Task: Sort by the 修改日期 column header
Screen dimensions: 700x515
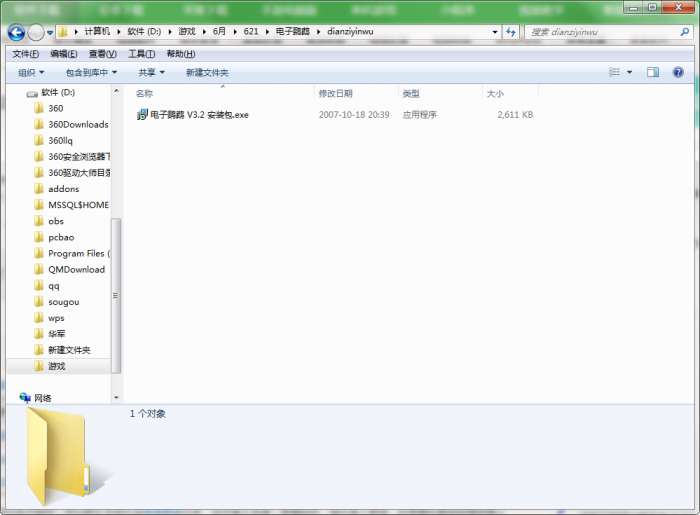Action: tap(336, 93)
